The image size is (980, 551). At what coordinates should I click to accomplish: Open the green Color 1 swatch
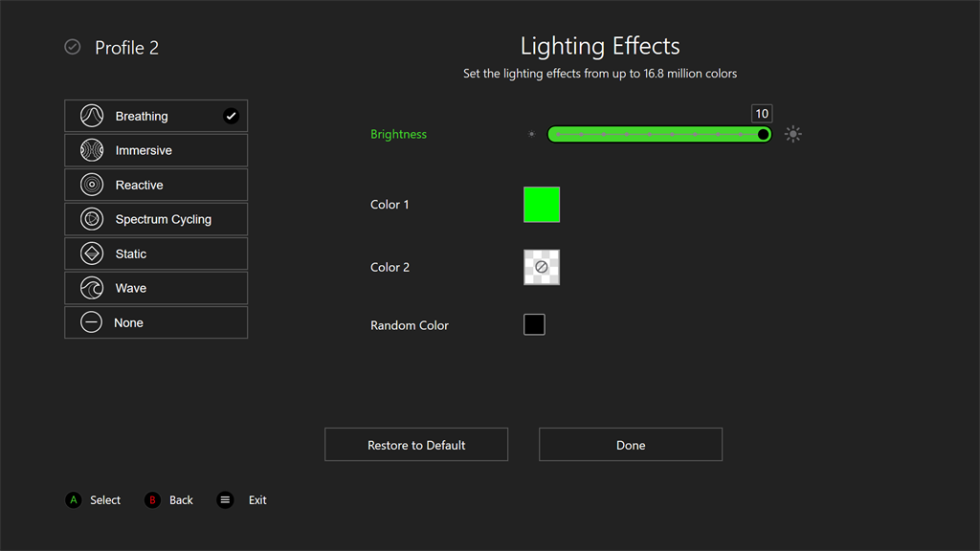point(542,205)
